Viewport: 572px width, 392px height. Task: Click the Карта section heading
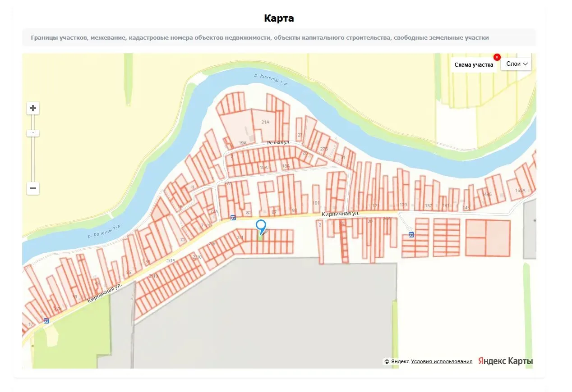[279, 18]
